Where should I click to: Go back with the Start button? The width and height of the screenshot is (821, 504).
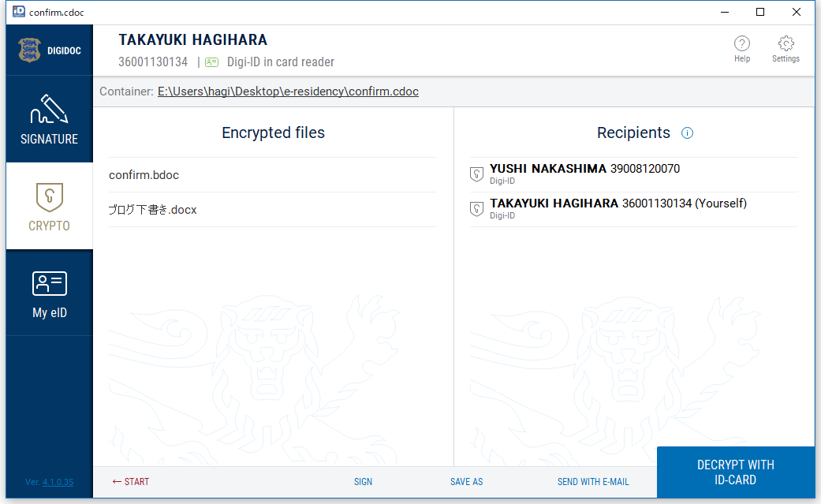point(131,481)
